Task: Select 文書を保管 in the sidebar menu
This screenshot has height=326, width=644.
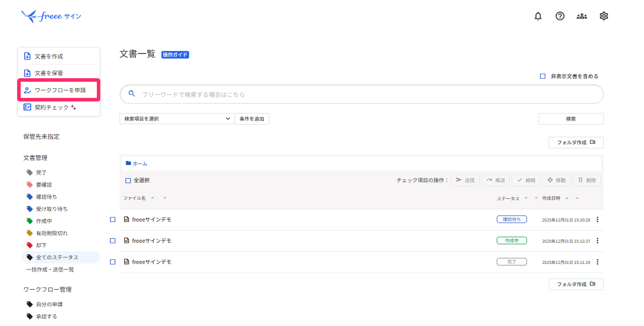Action: tap(49, 73)
